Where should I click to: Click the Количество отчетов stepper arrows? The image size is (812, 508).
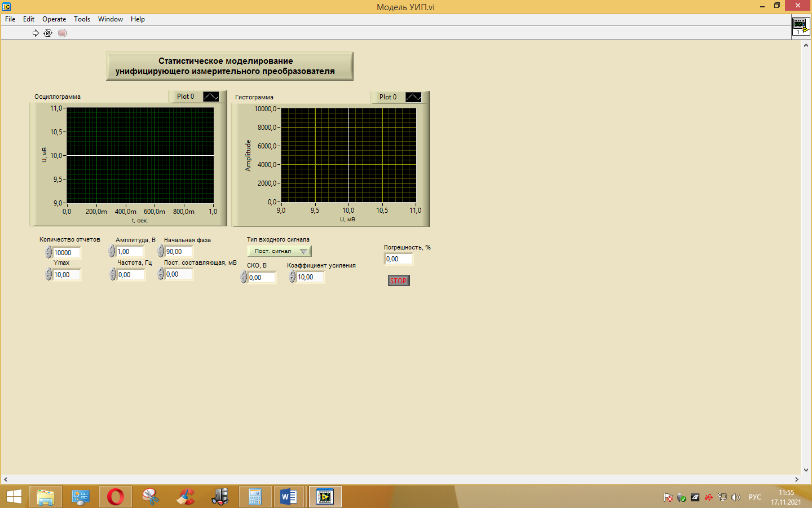pos(49,252)
